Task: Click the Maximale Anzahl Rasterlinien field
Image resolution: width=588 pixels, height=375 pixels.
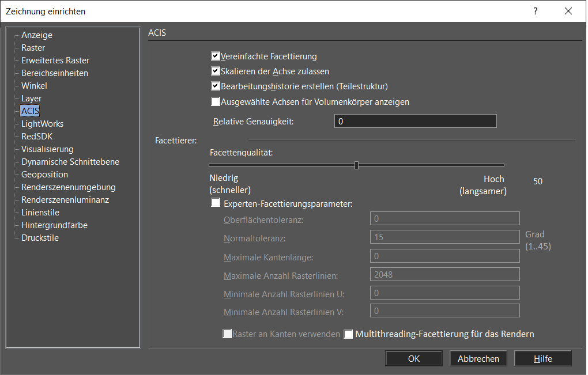Action: 445,274
